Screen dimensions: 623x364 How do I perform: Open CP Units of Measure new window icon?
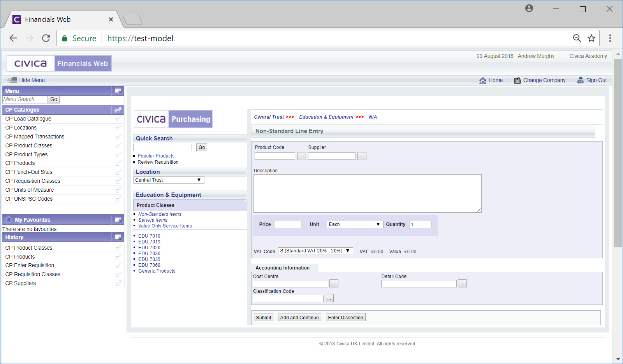click(x=118, y=190)
